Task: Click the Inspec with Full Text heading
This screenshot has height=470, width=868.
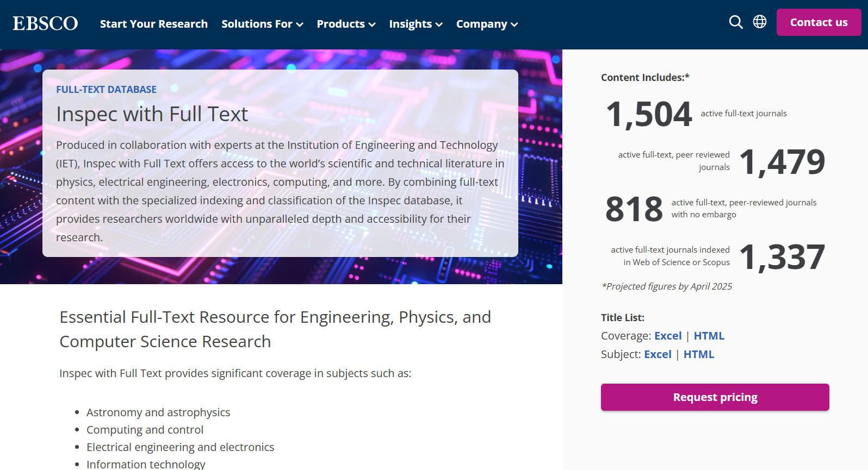Action: click(152, 114)
